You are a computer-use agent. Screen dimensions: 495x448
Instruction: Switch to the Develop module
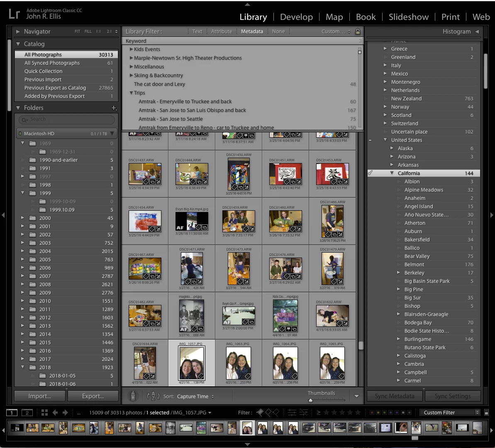tap(296, 17)
